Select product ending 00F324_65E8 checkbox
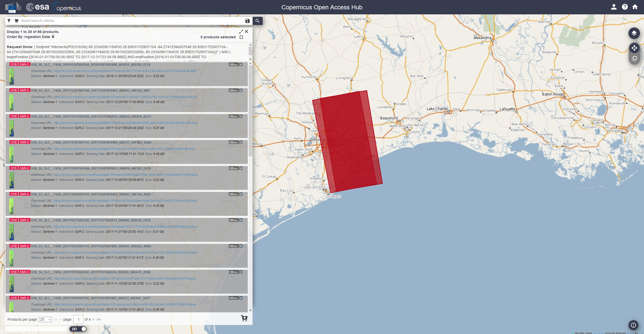The width and height of the screenshot is (644, 334). (x=241, y=194)
